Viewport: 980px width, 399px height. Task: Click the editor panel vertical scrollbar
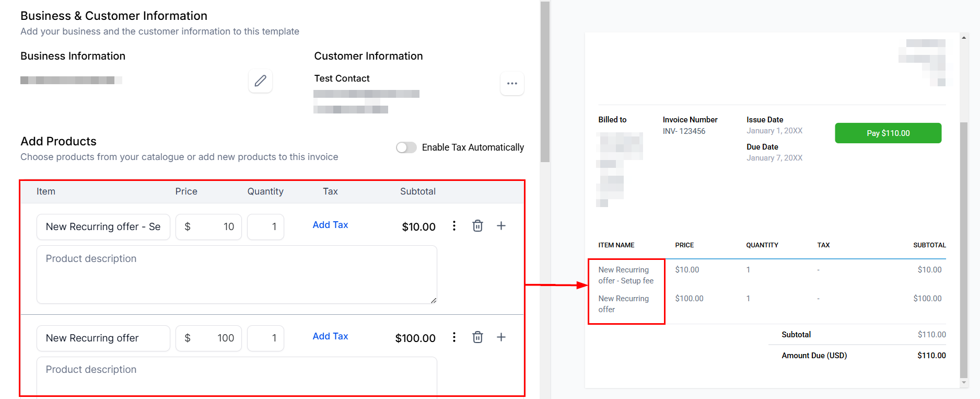(545, 82)
